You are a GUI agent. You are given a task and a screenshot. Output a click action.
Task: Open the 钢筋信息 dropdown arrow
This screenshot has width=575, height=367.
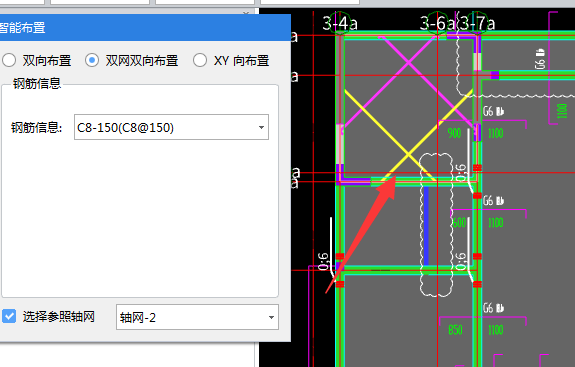261,128
